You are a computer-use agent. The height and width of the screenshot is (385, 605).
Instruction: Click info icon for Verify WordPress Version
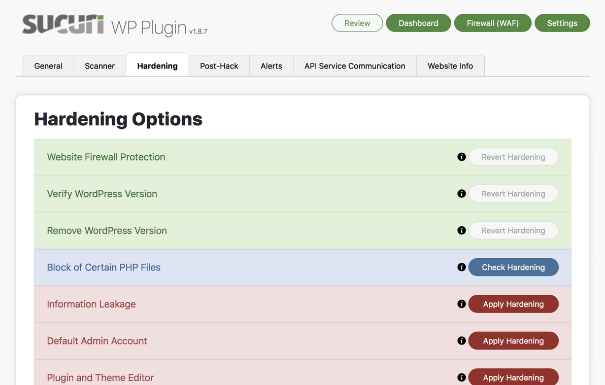click(461, 194)
